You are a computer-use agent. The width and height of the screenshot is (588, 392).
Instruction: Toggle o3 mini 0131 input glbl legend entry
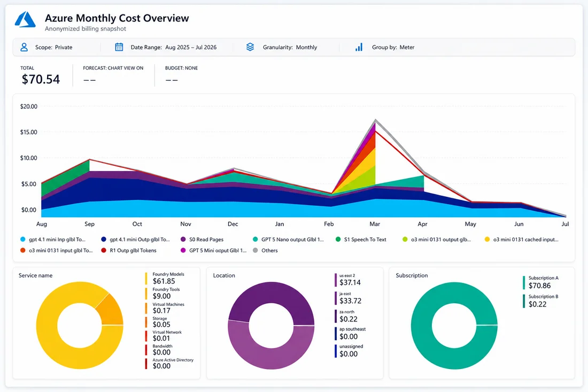(57, 250)
